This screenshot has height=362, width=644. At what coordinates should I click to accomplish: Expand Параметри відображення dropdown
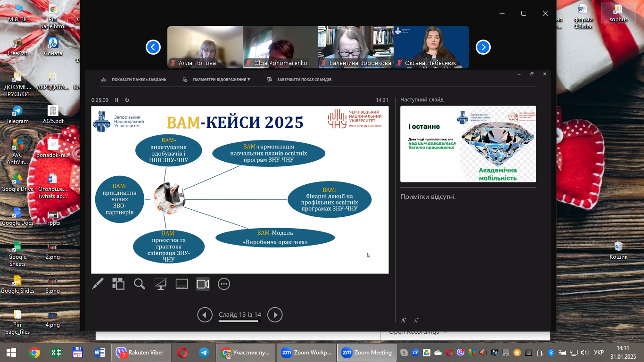pyautogui.click(x=217, y=80)
